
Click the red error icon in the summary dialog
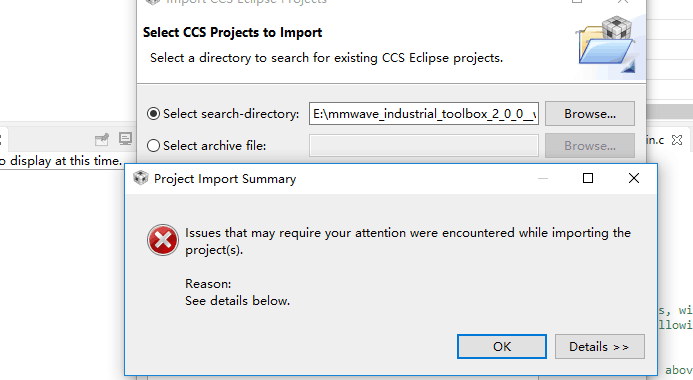coord(163,240)
